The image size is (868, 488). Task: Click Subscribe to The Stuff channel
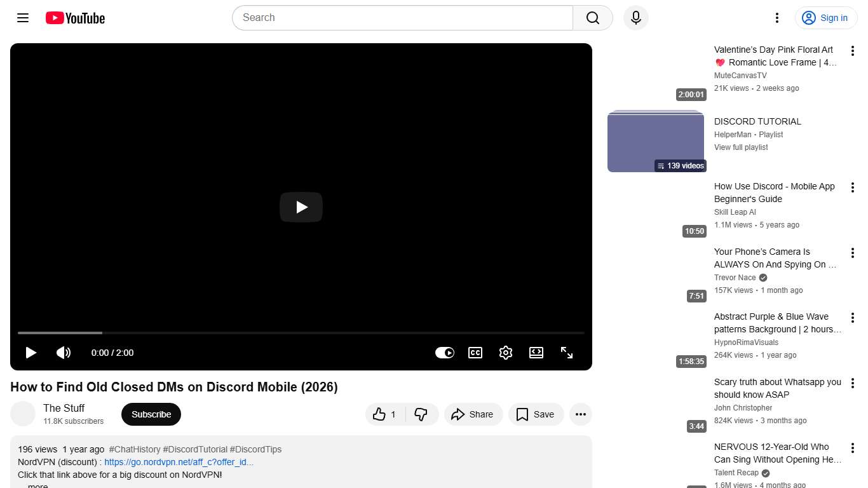(151, 414)
